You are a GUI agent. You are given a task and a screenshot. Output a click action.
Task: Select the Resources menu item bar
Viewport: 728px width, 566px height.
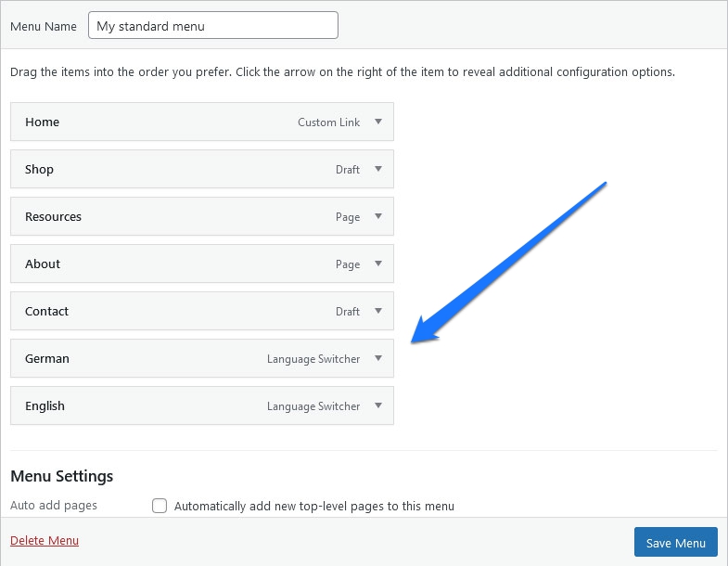(202, 216)
